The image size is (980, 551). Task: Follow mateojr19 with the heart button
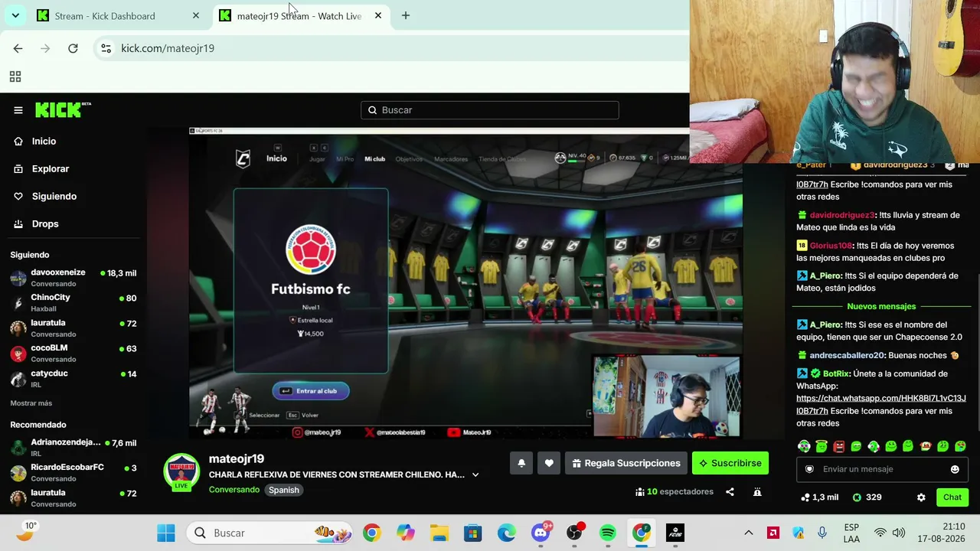549,463
